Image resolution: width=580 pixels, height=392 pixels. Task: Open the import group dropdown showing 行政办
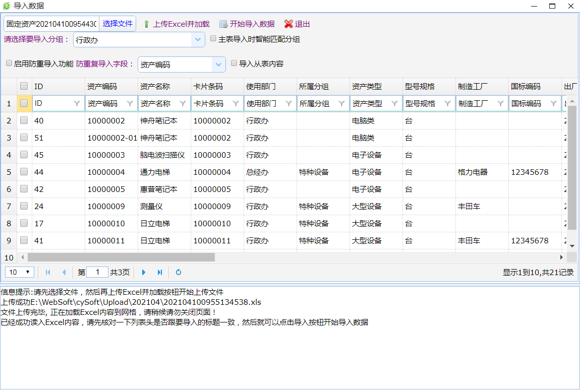click(197, 40)
